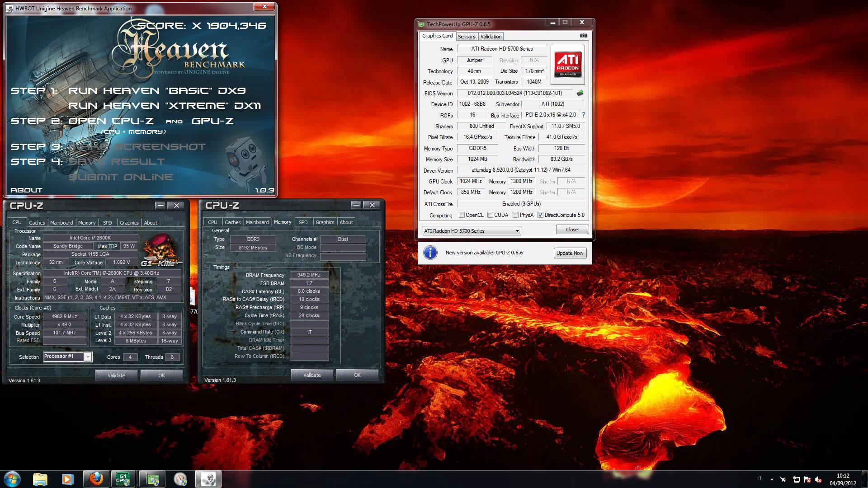Click the ATI CrossFire Enabled (3 GPUs) field

coord(521,204)
